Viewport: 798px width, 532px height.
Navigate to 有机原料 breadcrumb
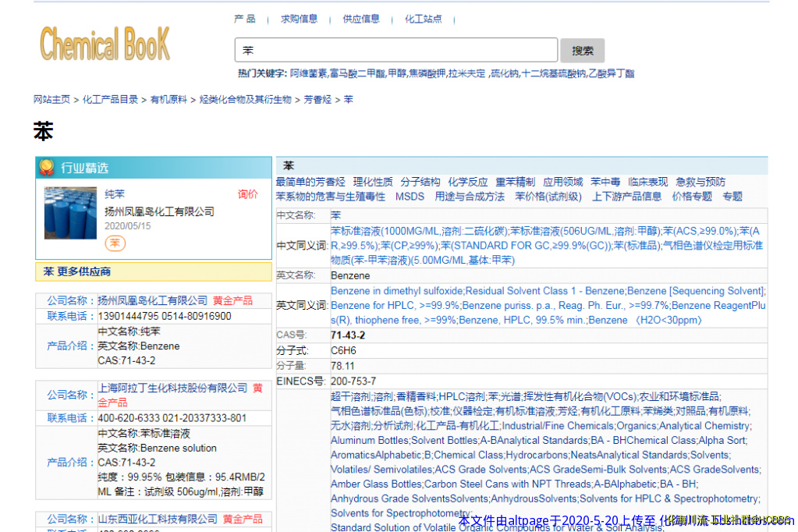[x=168, y=100]
